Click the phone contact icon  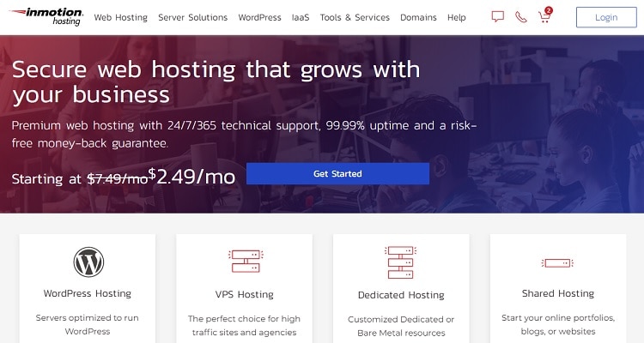tap(521, 17)
